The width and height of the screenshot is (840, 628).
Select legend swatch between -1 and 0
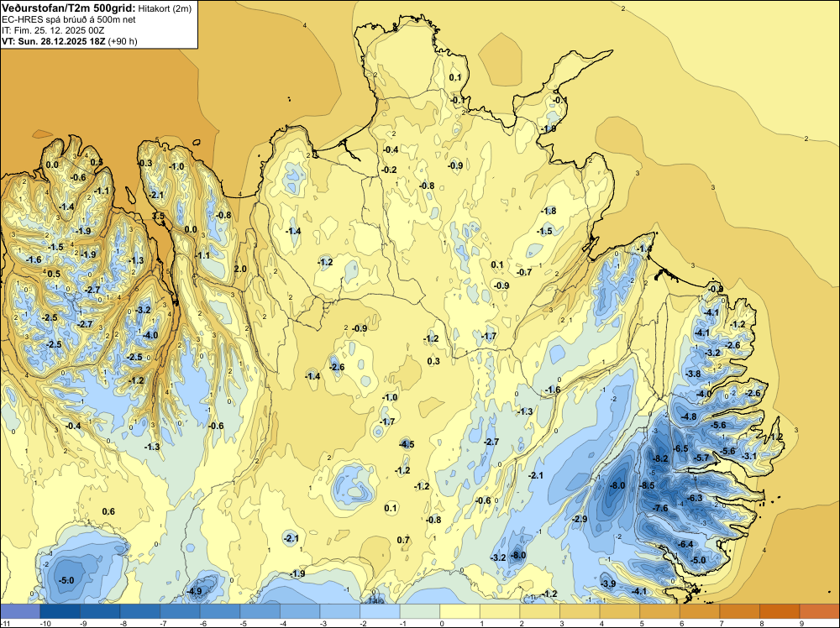pyautogui.click(x=420, y=611)
